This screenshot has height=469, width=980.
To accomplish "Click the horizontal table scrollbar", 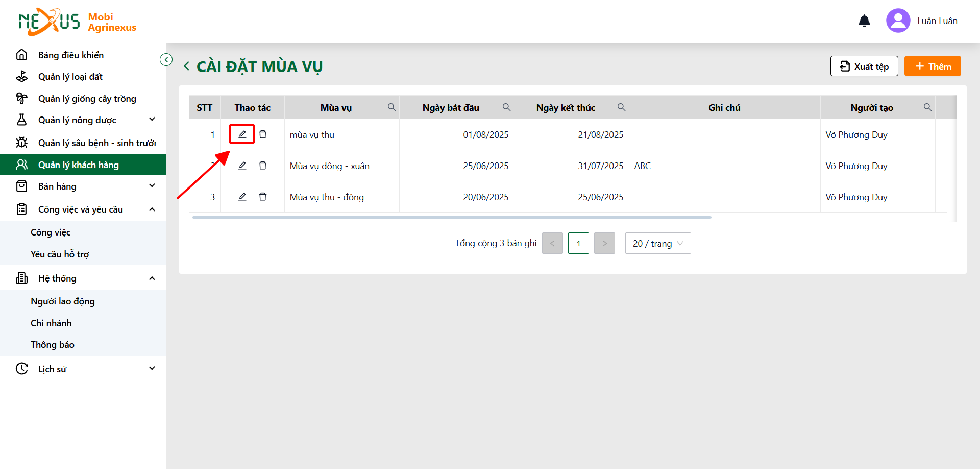I will tap(452, 217).
